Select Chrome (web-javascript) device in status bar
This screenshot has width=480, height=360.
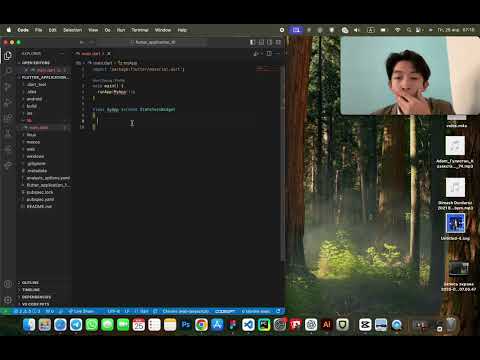[186, 311]
